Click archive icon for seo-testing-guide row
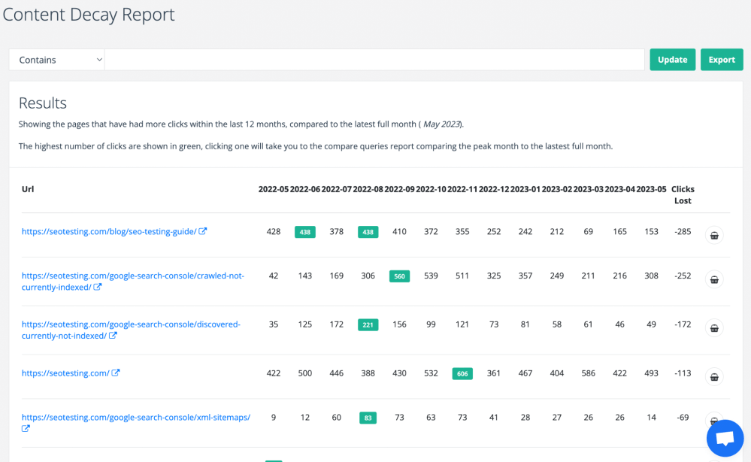Screen dimensions: 751x462 tap(714, 236)
